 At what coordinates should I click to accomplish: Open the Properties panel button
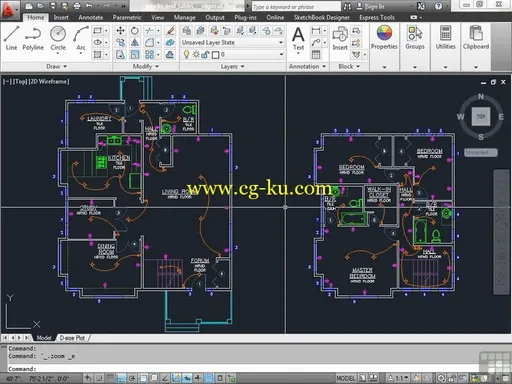click(384, 38)
